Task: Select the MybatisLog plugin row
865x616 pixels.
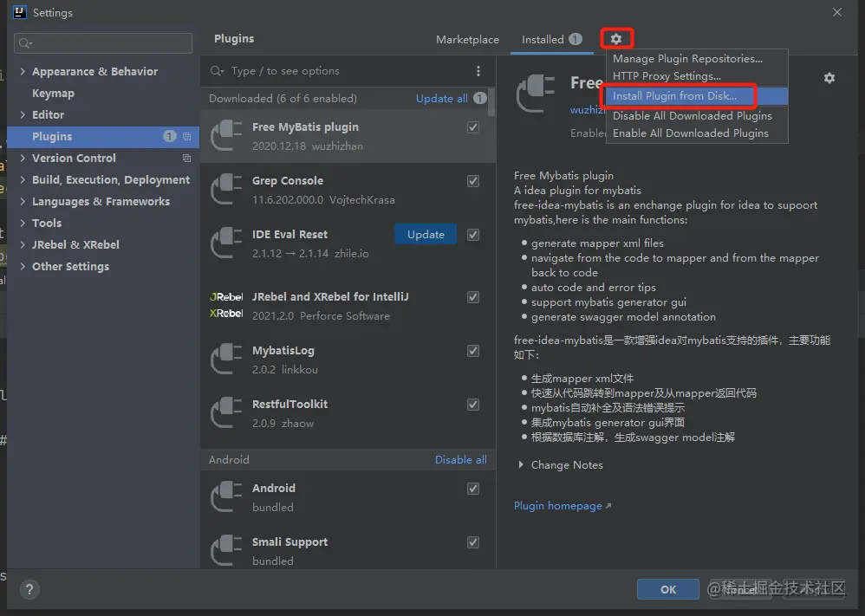Action: point(348,360)
